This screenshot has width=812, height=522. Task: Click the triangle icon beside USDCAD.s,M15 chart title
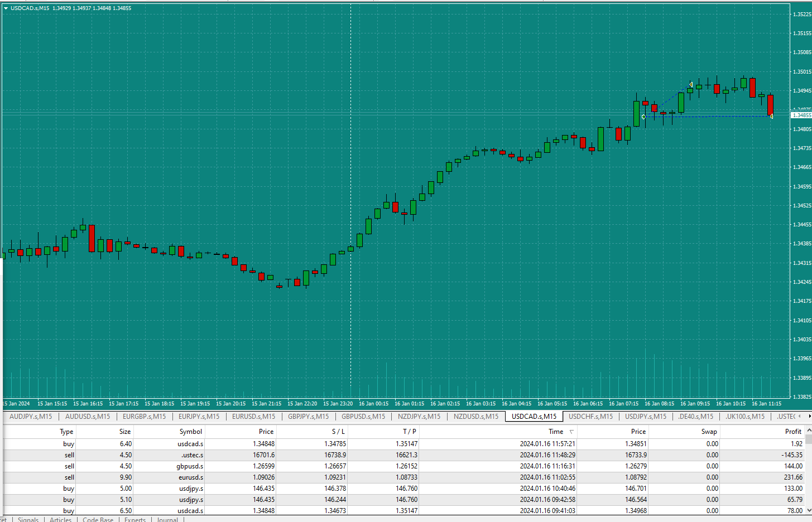point(6,8)
